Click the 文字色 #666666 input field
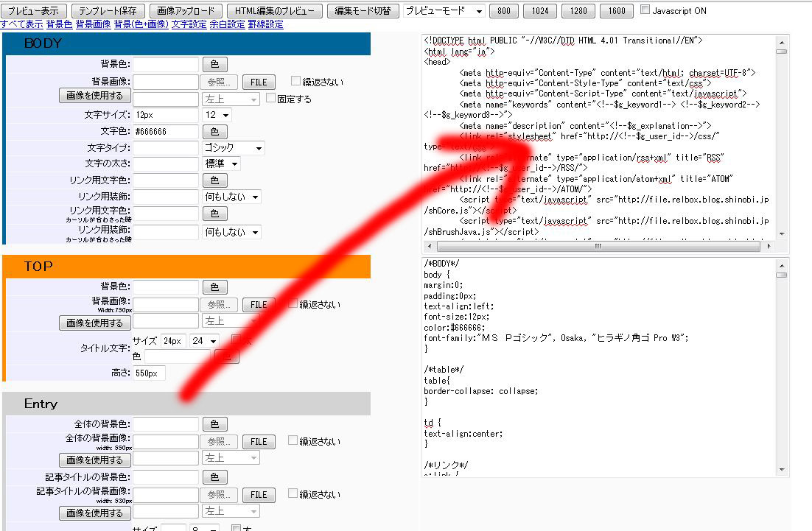This screenshot has width=812, height=531. click(166, 131)
